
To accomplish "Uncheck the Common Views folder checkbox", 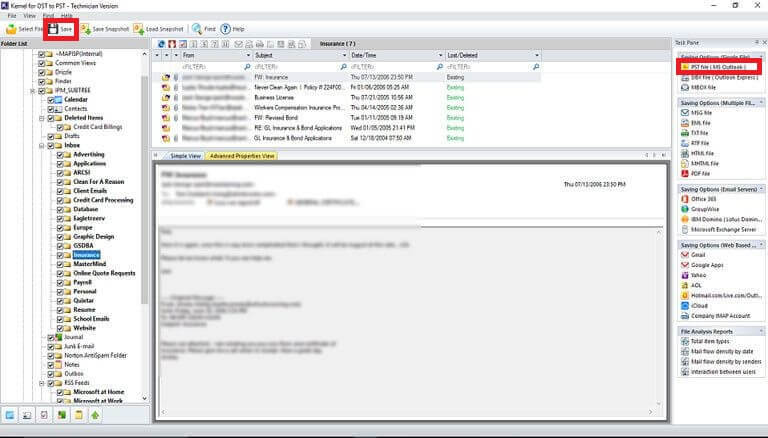I will point(42,63).
